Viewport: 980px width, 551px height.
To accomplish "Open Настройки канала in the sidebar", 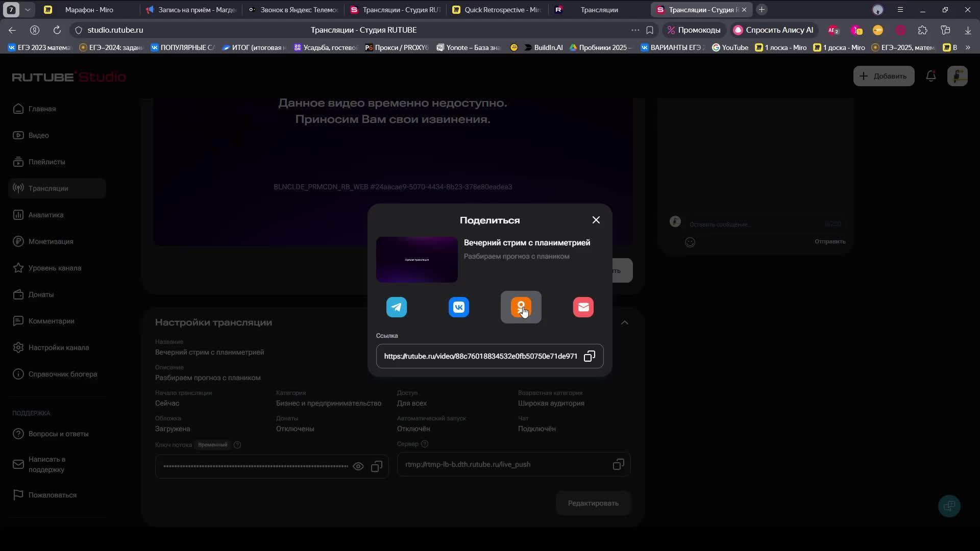I will click(57, 347).
